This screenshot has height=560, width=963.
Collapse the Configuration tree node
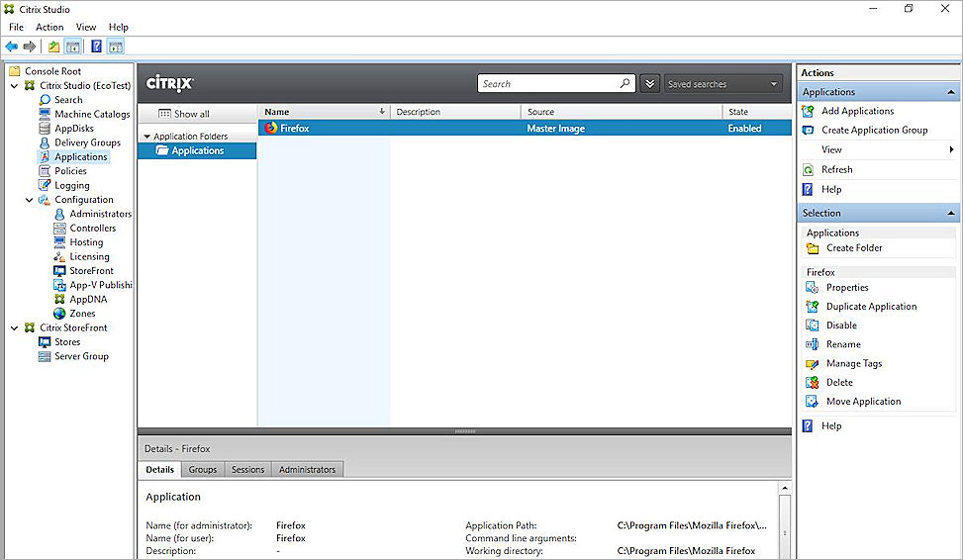(29, 200)
